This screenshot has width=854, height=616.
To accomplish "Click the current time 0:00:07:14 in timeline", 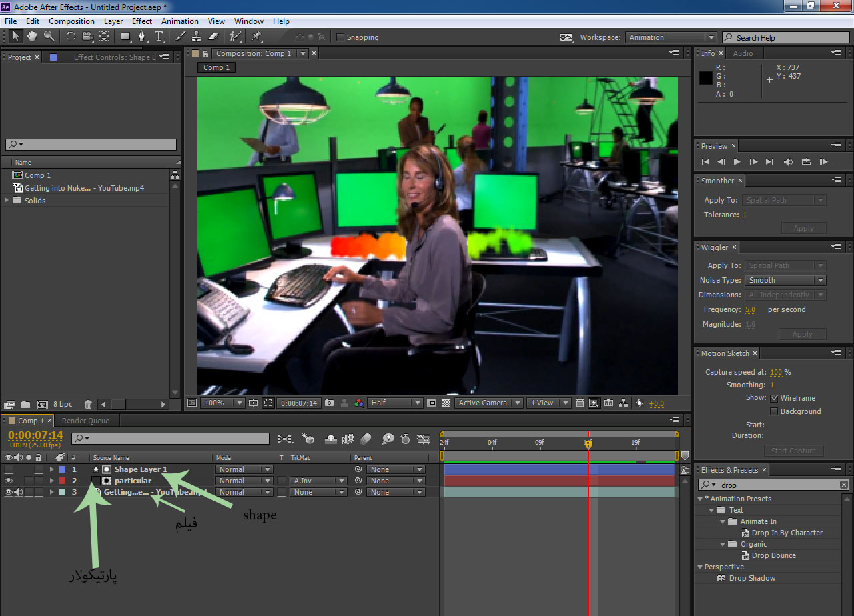I will pyautogui.click(x=35, y=435).
